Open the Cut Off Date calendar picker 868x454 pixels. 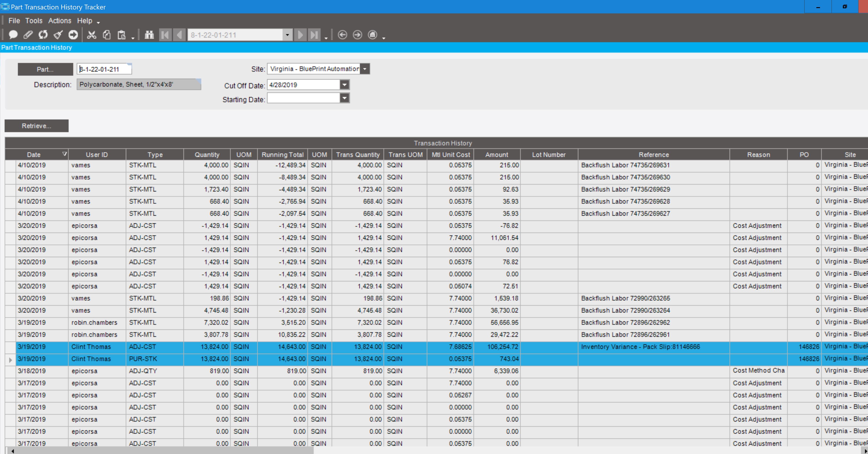pyautogui.click(x=344, y=85)
